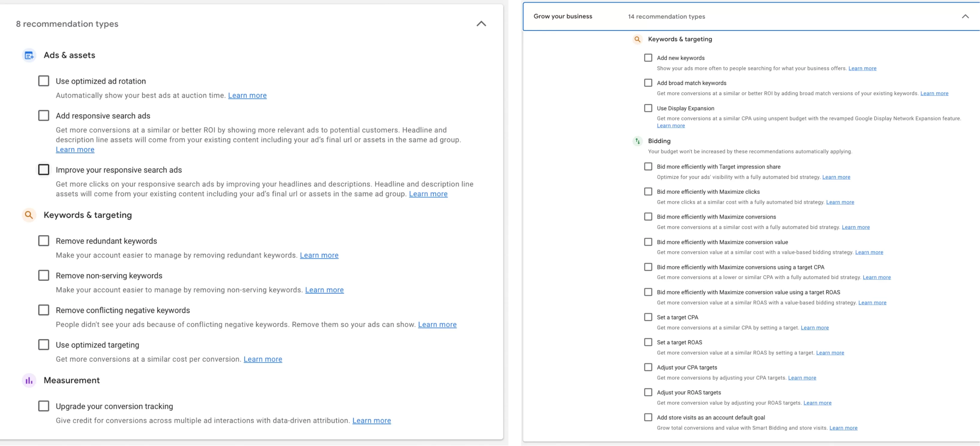Enable Add store visits as account default goal
Image resolution: width=980 pixels, height=446 pixels.
point(648,418)
